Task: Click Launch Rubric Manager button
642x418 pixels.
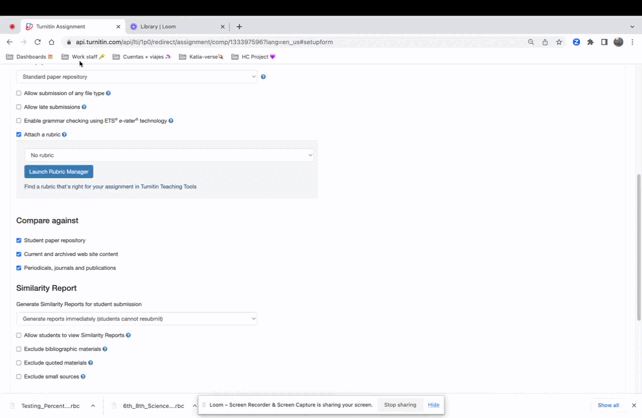Action: click(x=59, y=172)
